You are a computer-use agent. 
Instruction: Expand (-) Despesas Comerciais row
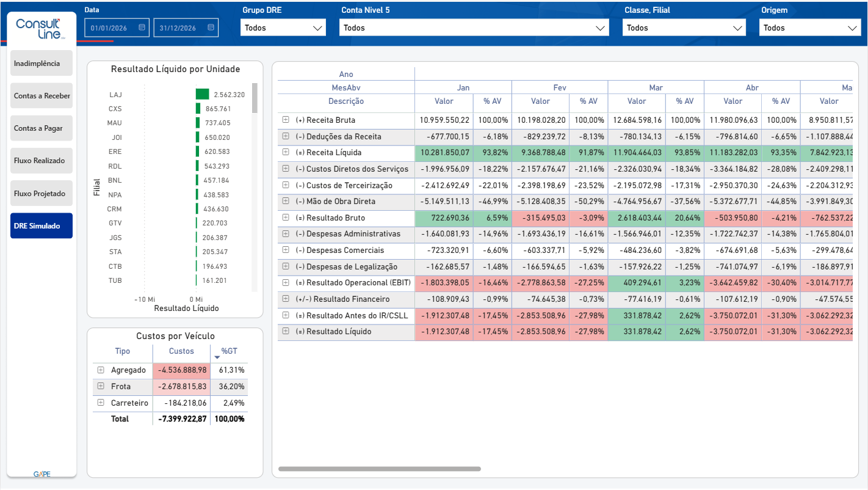(285, 250)
